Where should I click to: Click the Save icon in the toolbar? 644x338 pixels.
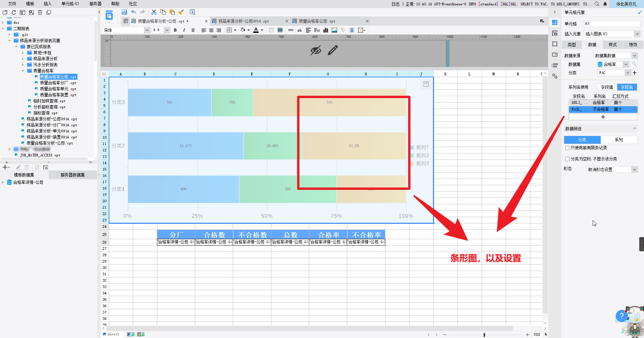click(124, 12)
